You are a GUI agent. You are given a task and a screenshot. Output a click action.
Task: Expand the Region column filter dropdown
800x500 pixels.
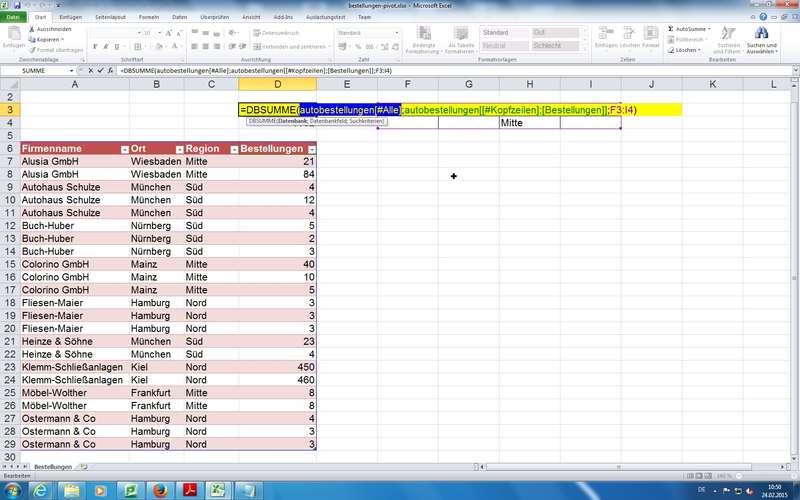coord(231,148)
